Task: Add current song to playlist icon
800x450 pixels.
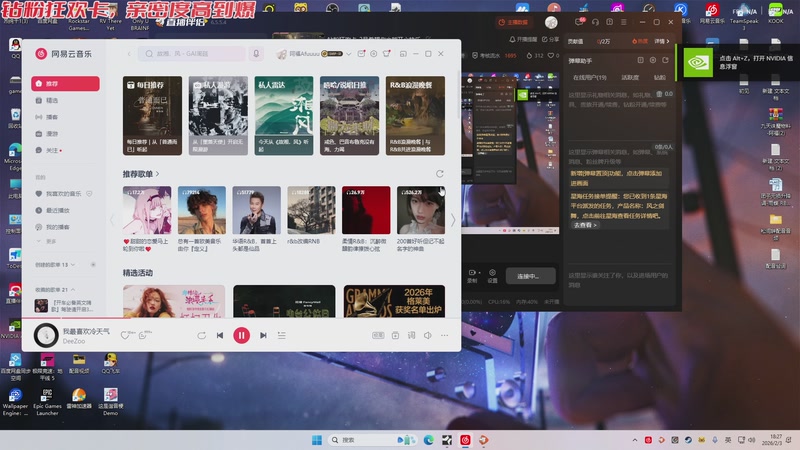Action: tap(395, 335)
